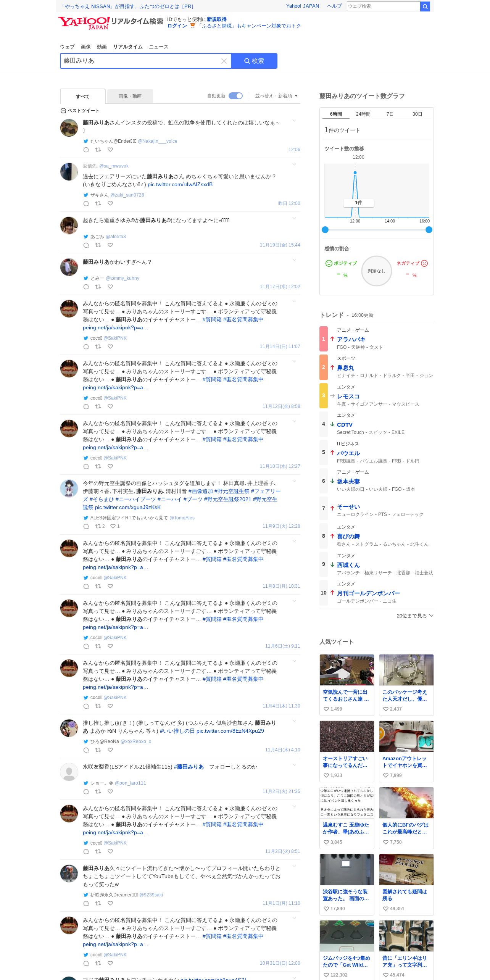Open the アラハバキ trend
This screenshot has height=980, width=490.
click(351, 339)
